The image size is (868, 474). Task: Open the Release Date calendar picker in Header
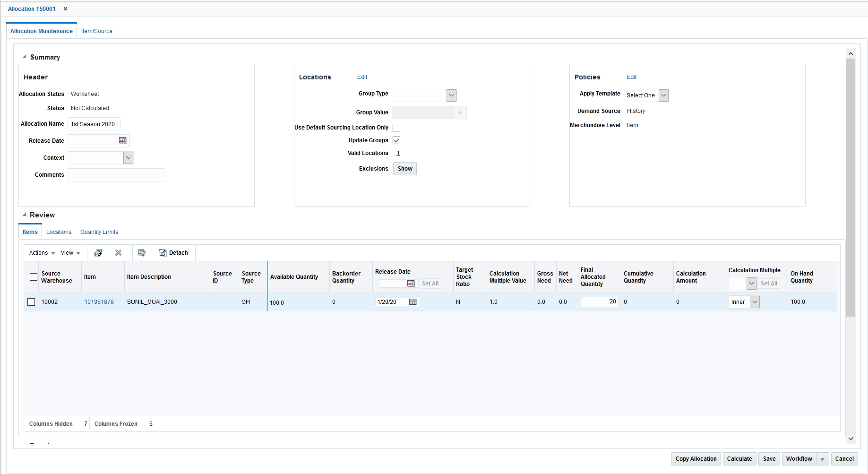(122, 140)
